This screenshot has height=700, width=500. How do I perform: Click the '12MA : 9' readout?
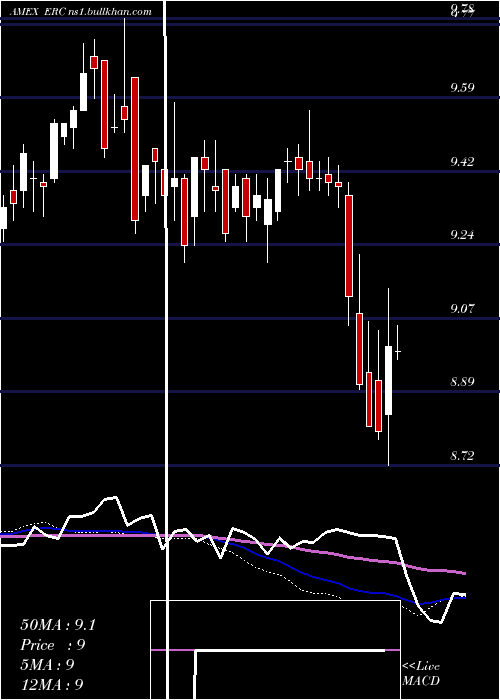[52, 684]
